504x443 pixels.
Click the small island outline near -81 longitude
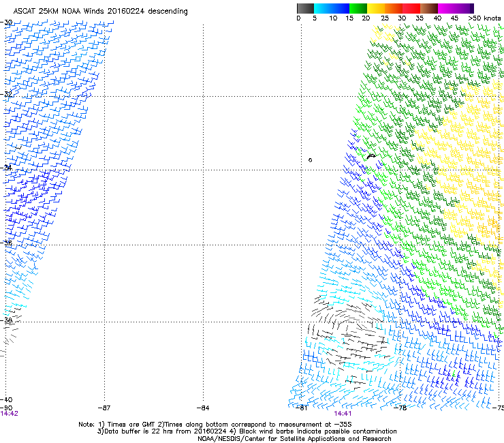(310, 160)
